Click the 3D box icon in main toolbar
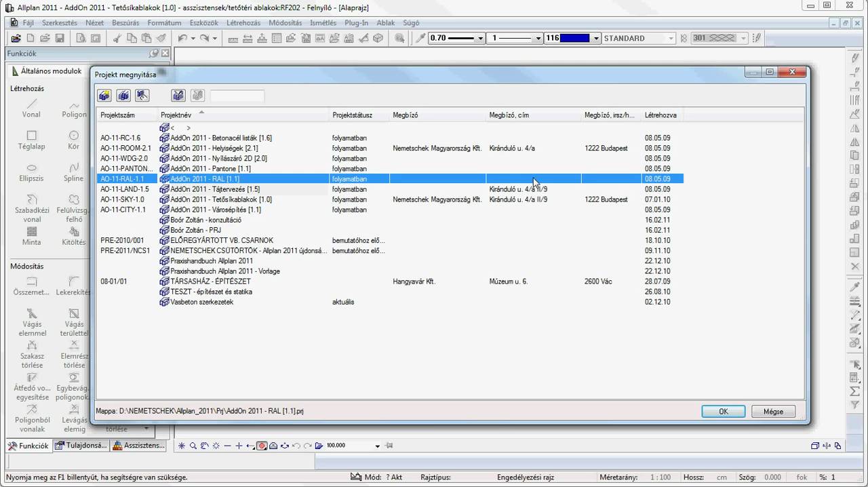868x487 pixels. tap(378, 39)
